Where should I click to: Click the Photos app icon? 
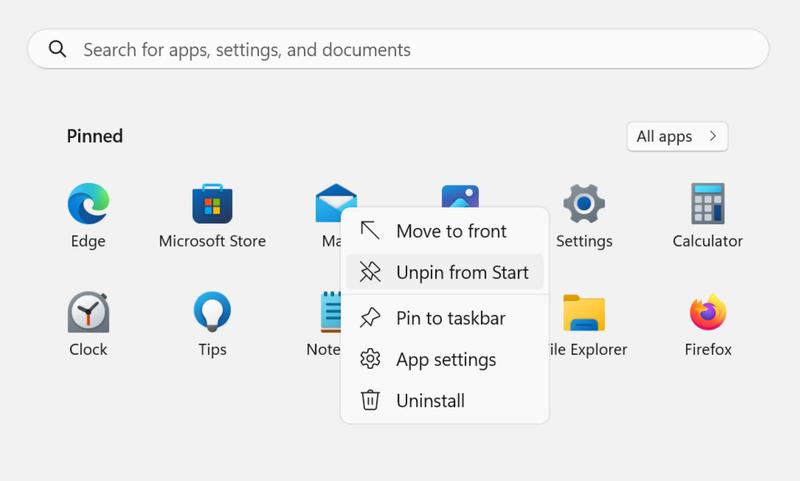pyautogui.click(x=460, y=194)
